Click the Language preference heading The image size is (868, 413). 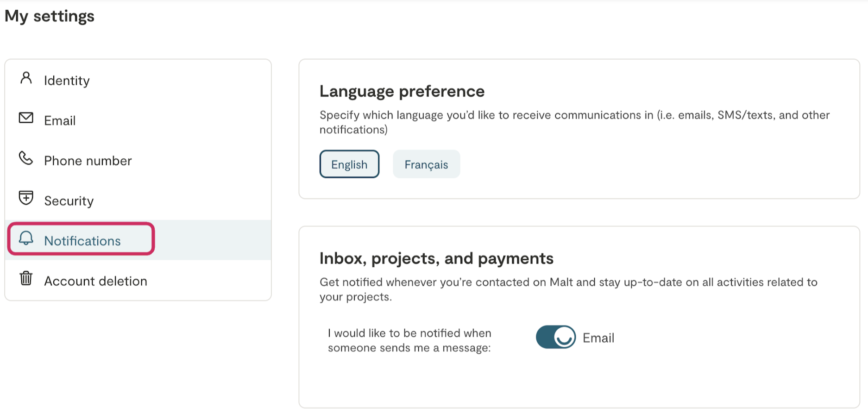402,91
